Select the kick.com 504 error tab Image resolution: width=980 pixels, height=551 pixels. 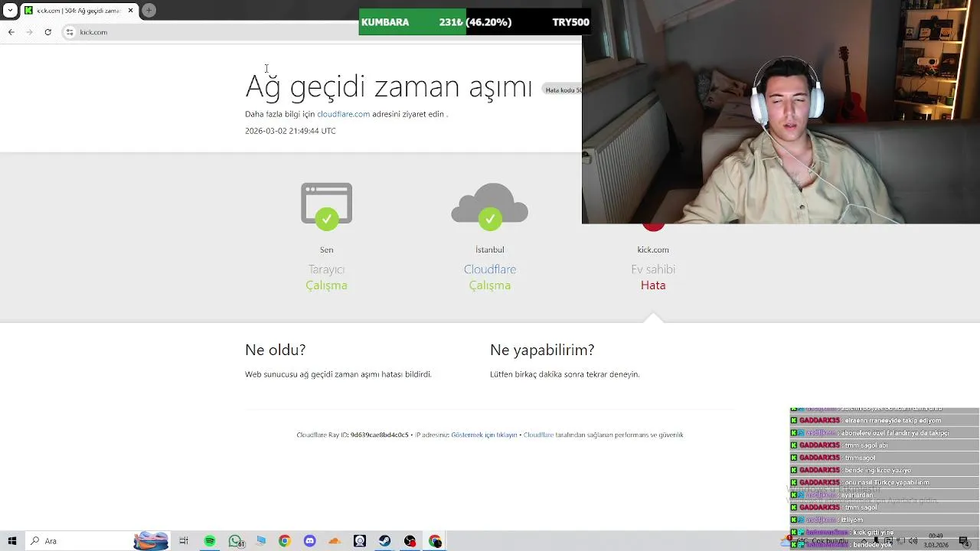[79, 10]
